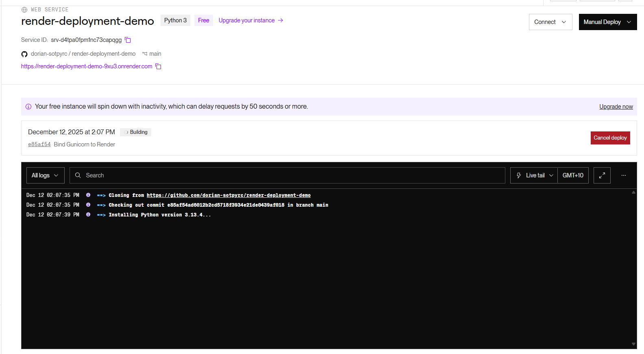This screenshot has width=644, height=354.
Task: Click the Checking out commit log text
Action: click(x=218, y=205)
